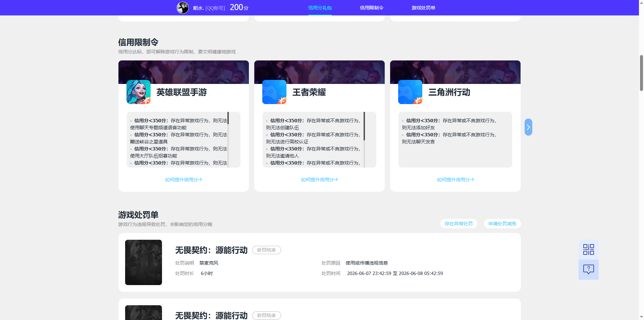Open the help question floating icon
The width and height of the screenshot is (644, 320).
point(589,270)
